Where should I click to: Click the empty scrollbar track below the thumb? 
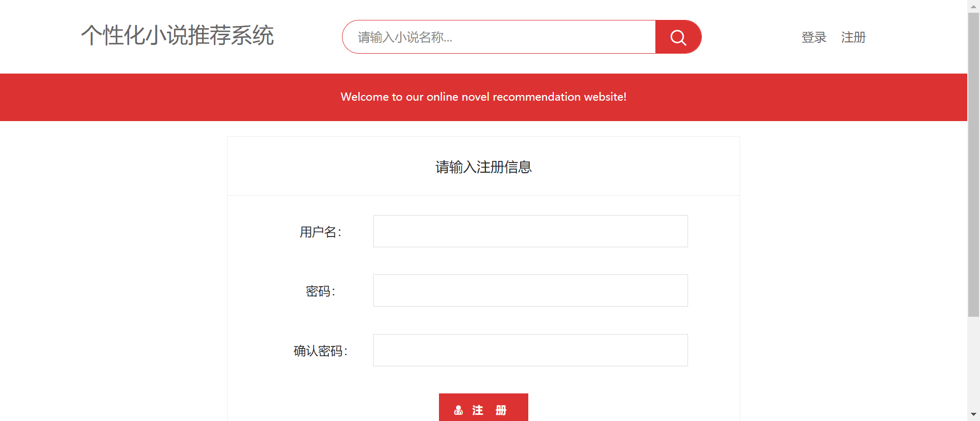[973, 363]
